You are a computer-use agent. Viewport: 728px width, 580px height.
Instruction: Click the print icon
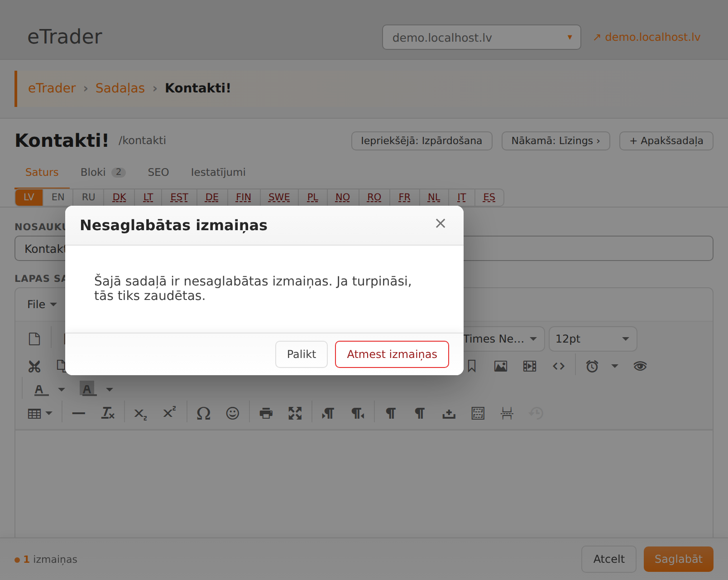tap(266, 413)
